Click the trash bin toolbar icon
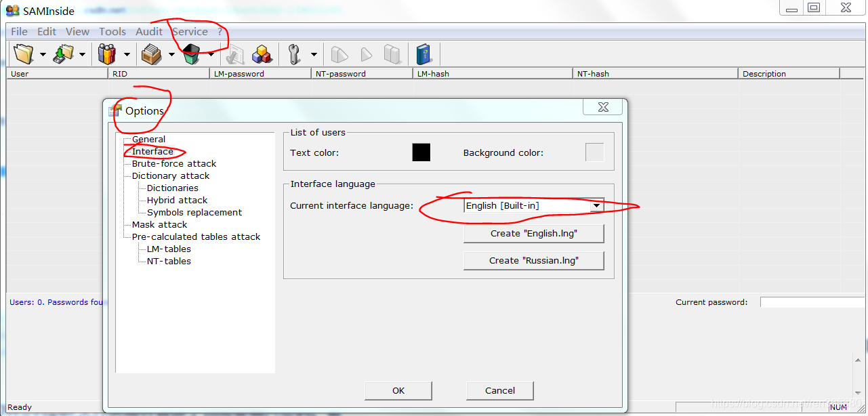868x416 pixels. pos(192,54)
